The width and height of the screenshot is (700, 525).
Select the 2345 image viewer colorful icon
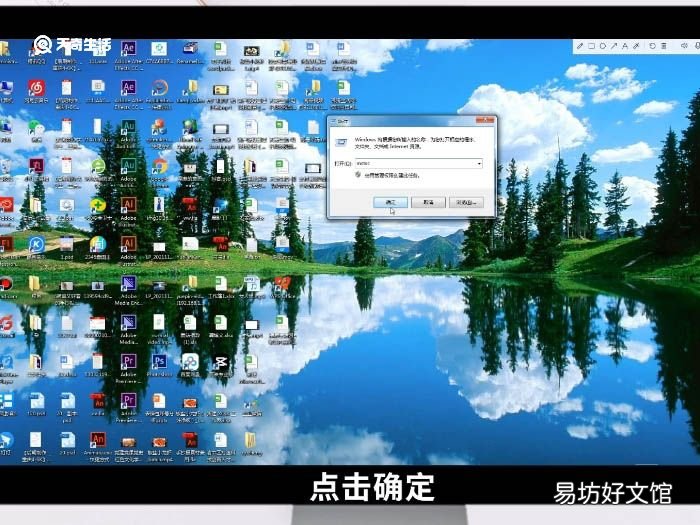point(98,244)
